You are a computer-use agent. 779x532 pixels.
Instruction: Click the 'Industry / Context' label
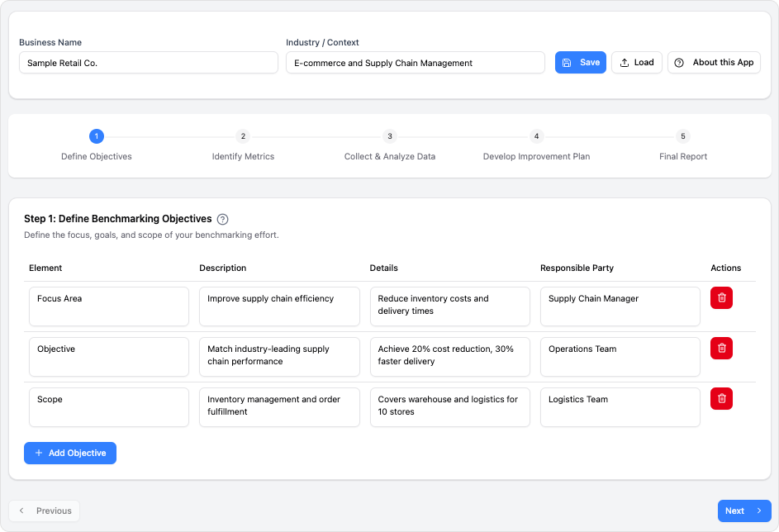(322, 42)
